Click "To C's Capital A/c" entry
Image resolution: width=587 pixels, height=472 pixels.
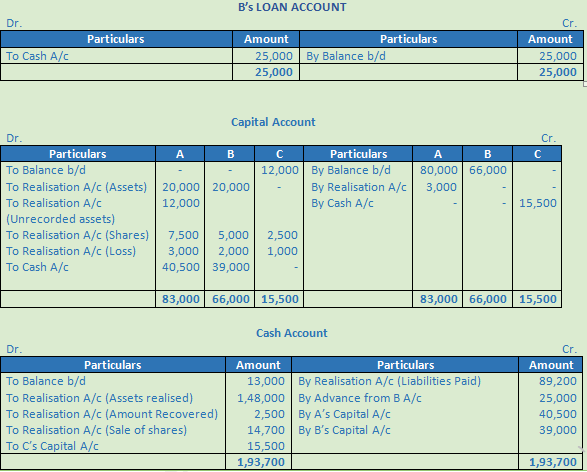[52, 446]
